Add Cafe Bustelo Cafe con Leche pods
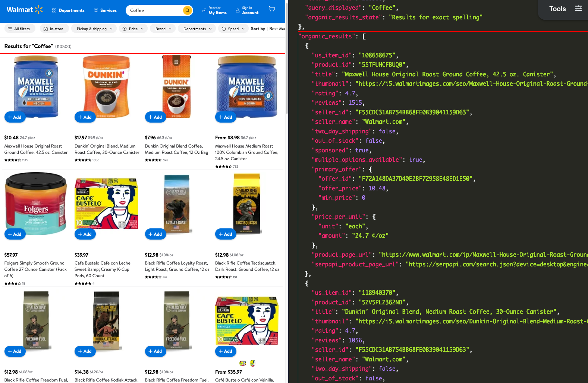 tap(85, 234)
